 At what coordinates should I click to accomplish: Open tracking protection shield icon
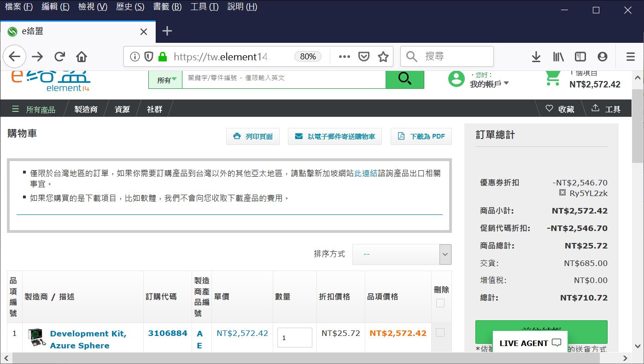click(148, 57)
